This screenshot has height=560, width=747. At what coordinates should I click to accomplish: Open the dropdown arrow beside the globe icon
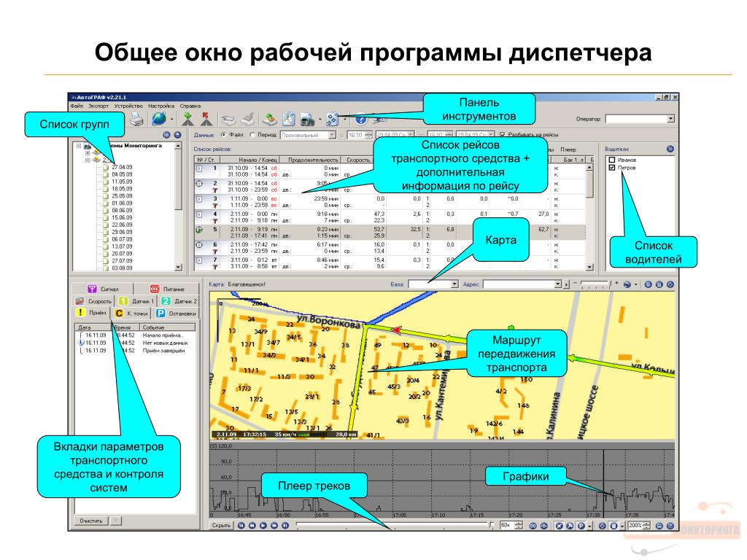click(x=171, y=120)
